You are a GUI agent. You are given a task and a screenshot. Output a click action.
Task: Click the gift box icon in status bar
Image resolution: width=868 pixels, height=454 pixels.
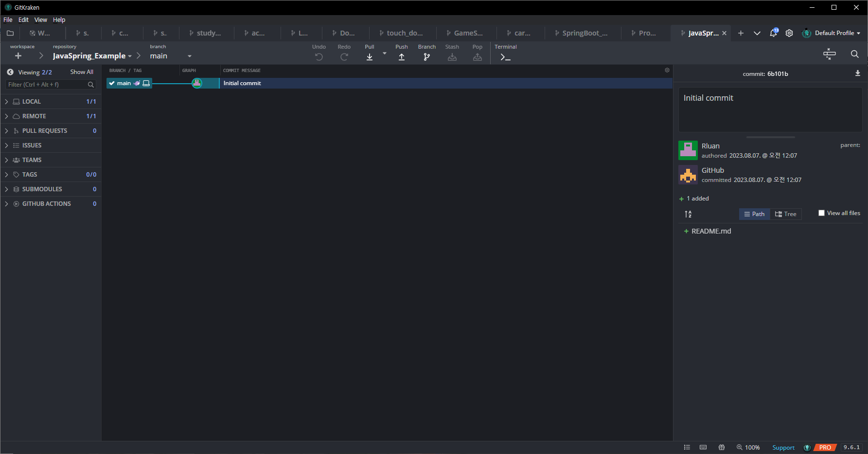pos(722,447)
